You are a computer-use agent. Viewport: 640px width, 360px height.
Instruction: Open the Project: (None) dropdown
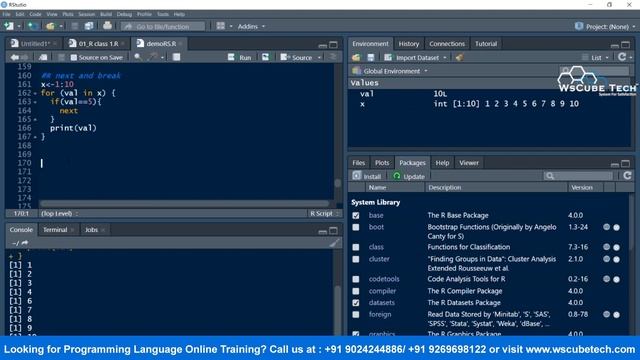[606, 27]
